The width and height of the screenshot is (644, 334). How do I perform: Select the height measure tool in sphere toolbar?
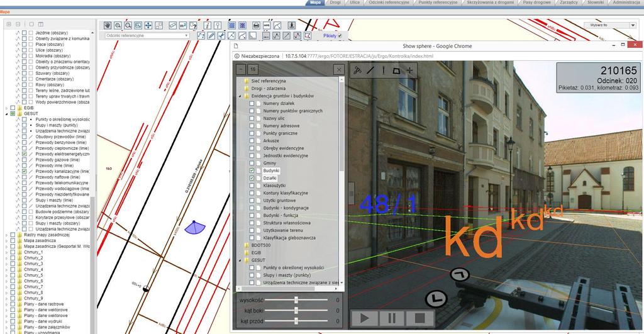point(384,70)
